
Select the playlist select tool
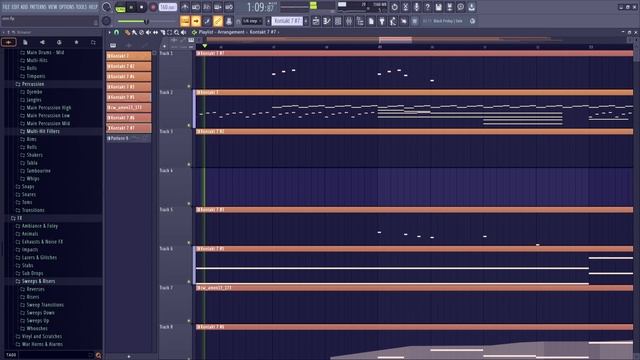(169, 32)
